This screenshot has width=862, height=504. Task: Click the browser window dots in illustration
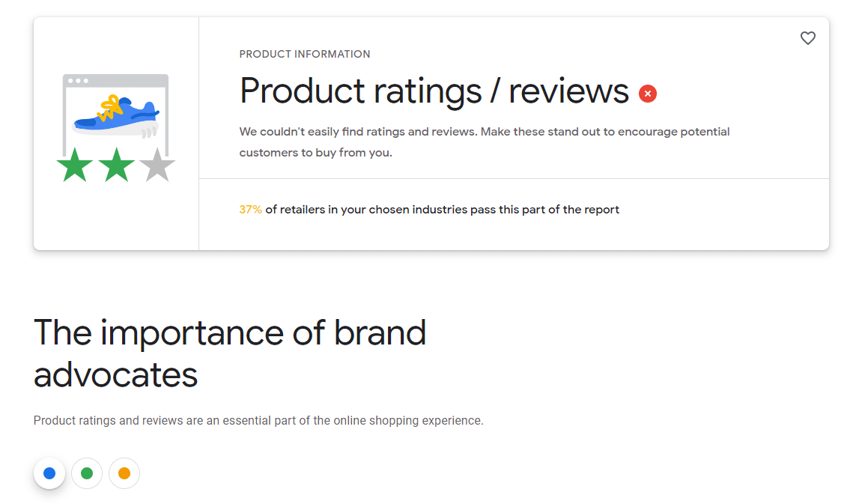[78, 80]
